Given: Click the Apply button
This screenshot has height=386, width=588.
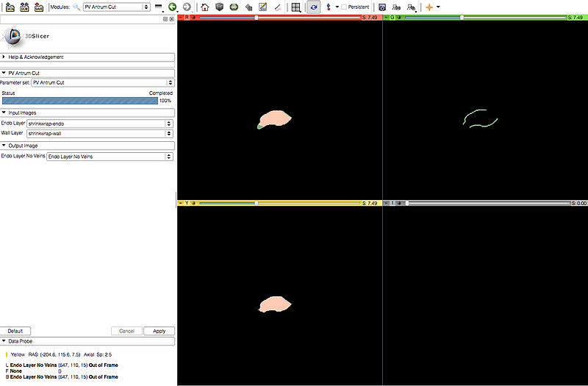Looking at the screenshot, I should [159, 331].
